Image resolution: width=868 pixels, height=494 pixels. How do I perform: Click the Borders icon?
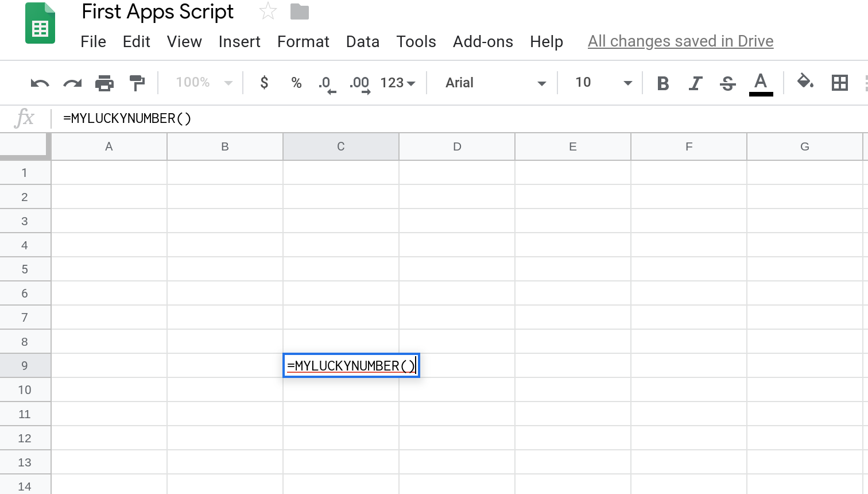tap(839, 83)
